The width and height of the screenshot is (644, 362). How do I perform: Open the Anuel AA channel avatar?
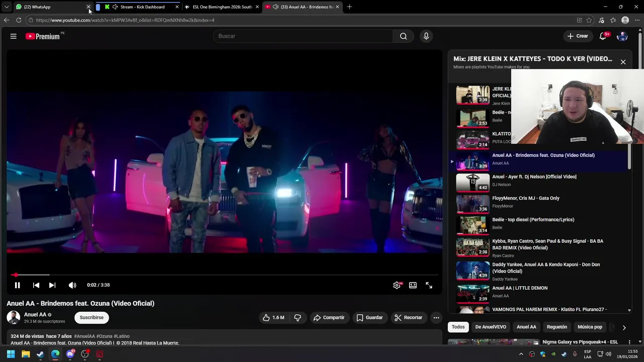(x=14, y=317)
